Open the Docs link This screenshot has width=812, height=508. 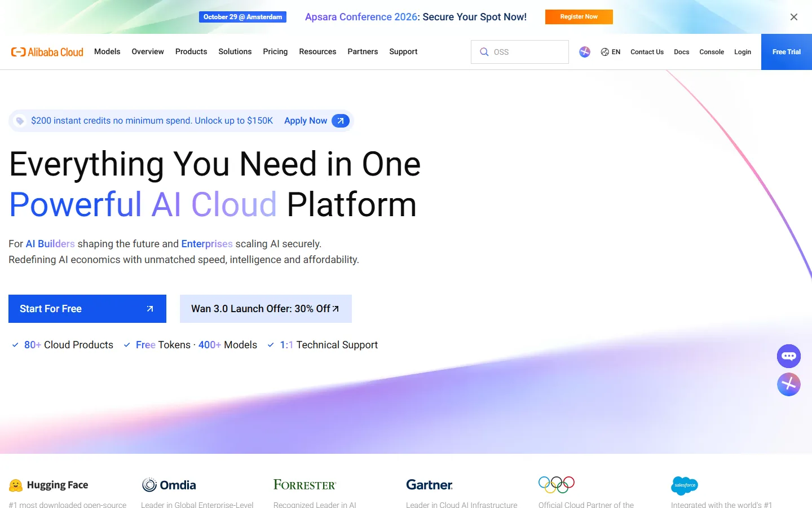coord(682,52)
